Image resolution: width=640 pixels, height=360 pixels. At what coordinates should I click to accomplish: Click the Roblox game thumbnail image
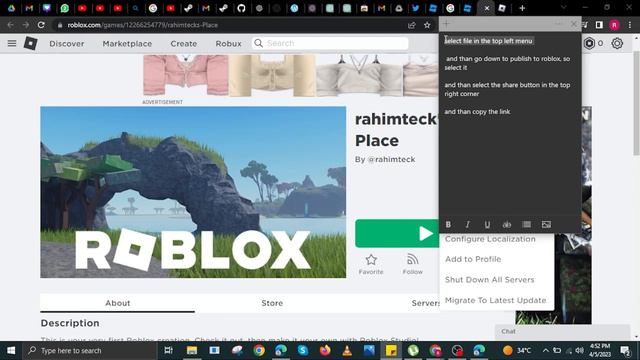[193, 192]
